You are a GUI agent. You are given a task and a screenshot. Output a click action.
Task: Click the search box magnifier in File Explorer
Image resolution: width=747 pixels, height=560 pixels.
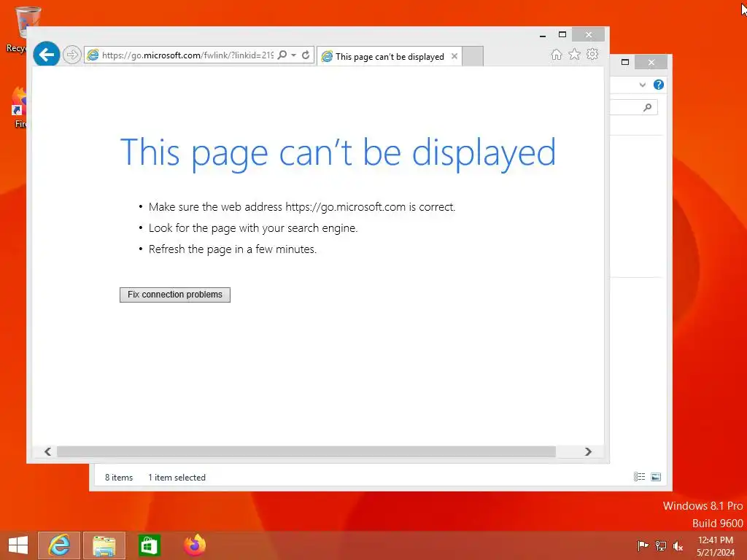tap(648, 107)
